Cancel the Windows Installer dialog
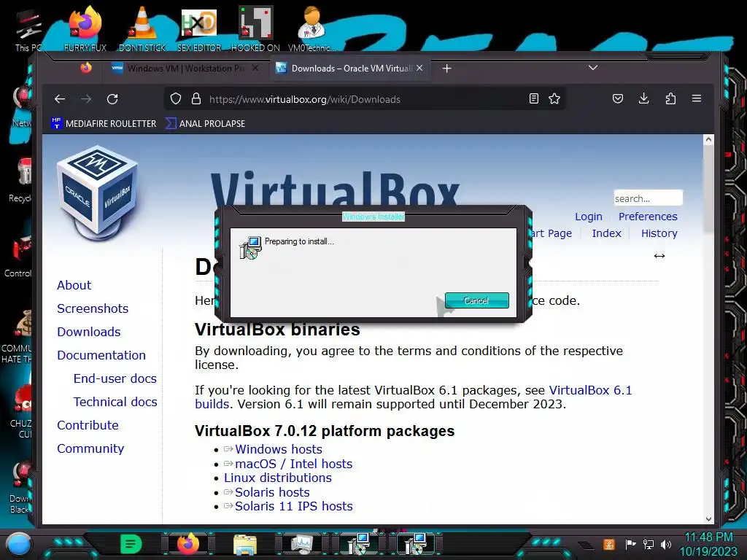 coord(476,300)
